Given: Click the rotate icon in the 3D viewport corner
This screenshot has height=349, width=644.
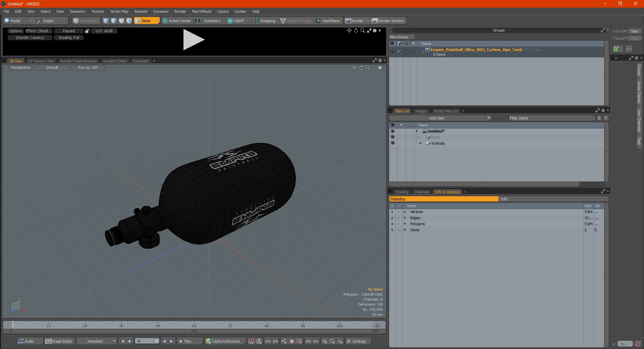Looking at the screenshot, I should (361, 68).
